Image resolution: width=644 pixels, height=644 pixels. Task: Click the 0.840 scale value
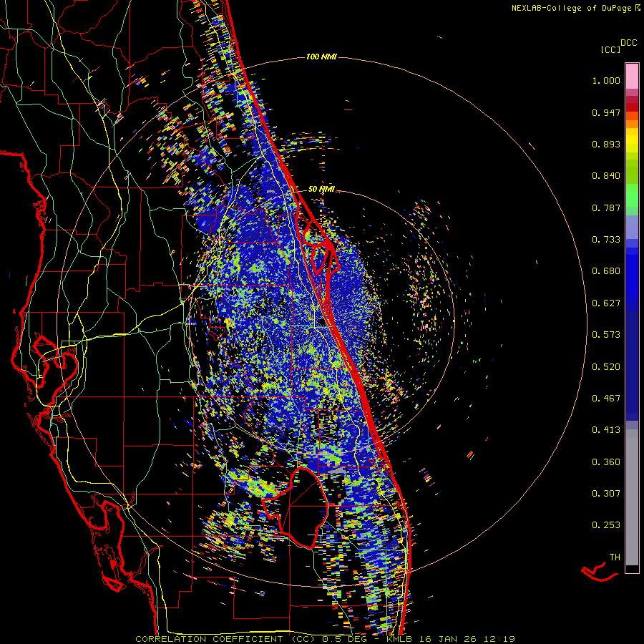606,176
